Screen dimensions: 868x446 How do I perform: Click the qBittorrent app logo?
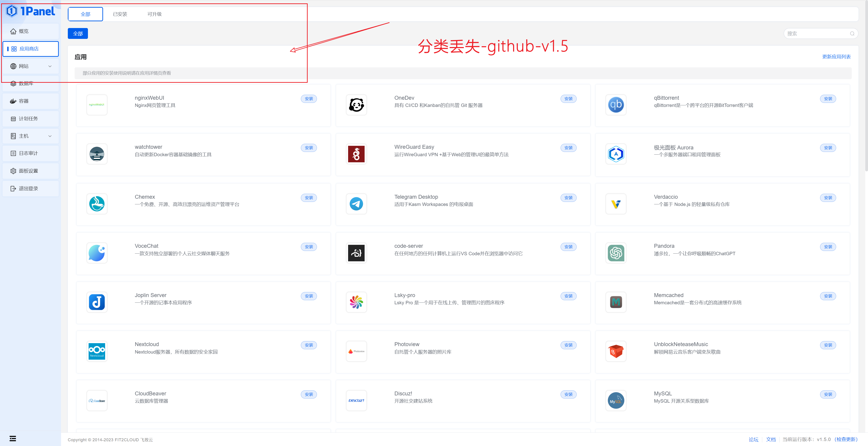[616, 104]
